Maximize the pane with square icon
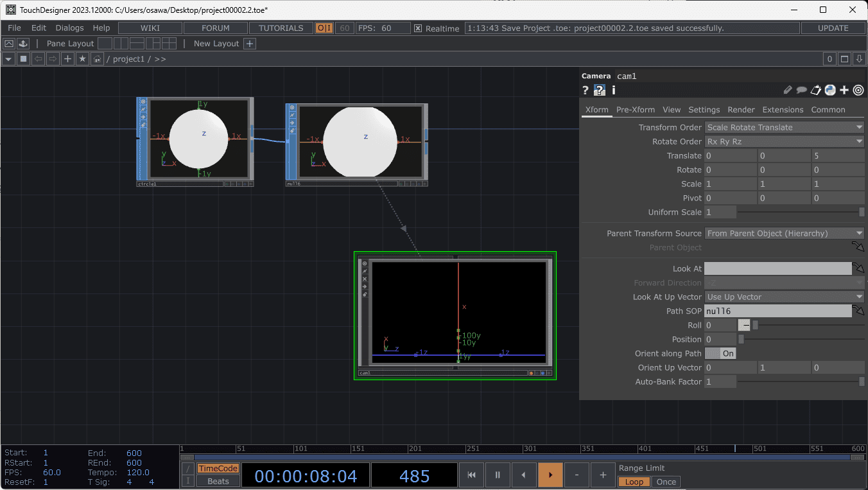 [x=845, y=59]
